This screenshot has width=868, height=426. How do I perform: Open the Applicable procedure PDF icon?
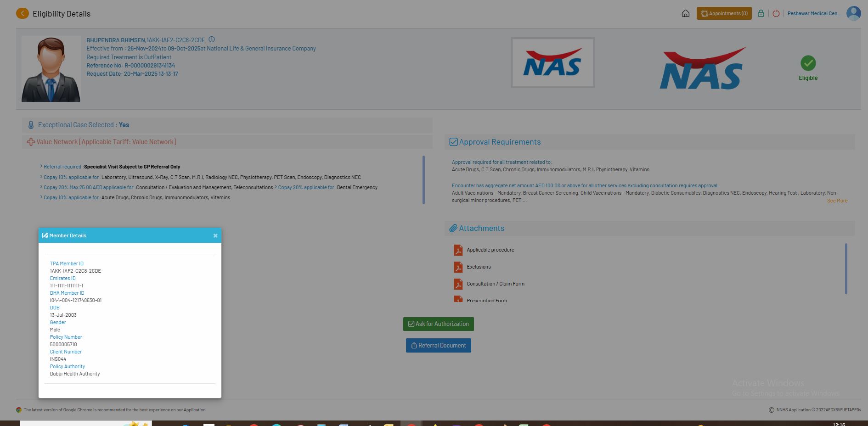[x=458, y=250]
